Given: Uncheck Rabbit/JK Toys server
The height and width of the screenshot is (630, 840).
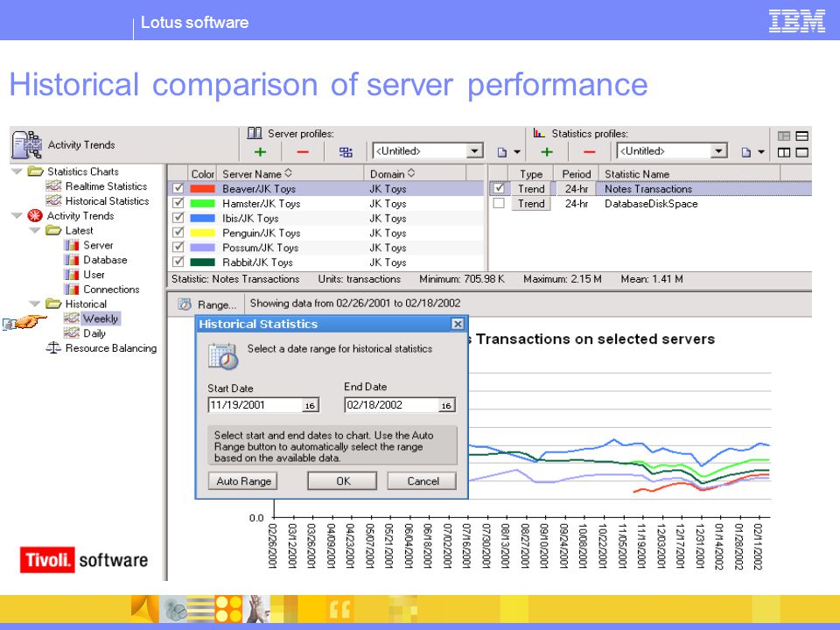Looking at the screenshot, I should [x=178, y=262].
